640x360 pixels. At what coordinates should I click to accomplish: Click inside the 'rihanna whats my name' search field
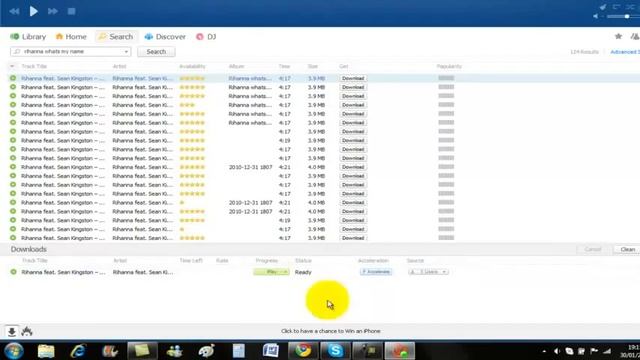pyautogui.click(x=71, y=51)
